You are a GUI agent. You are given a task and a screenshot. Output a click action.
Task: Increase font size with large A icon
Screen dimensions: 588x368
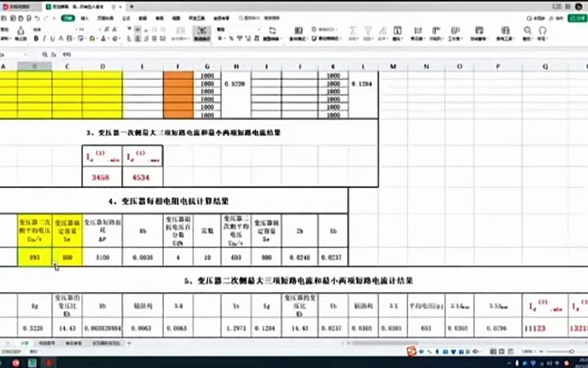(x=107, y=30)
